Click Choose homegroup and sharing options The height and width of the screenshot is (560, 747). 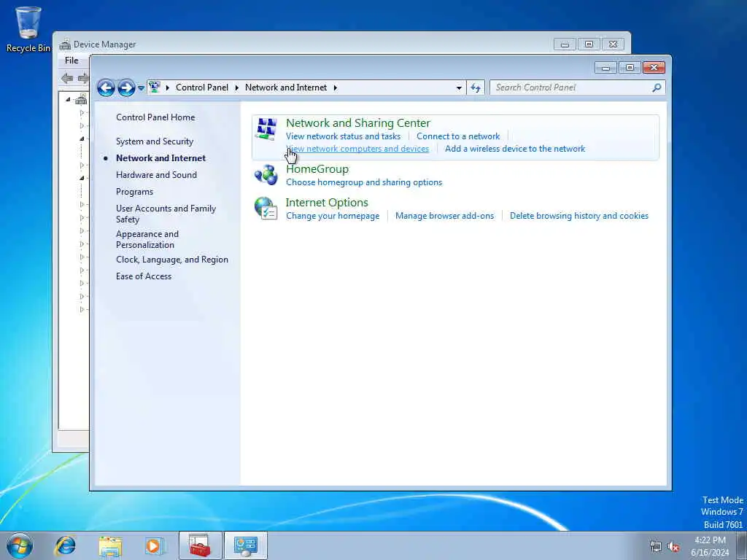pyautogui.click(x=364, y=182)
